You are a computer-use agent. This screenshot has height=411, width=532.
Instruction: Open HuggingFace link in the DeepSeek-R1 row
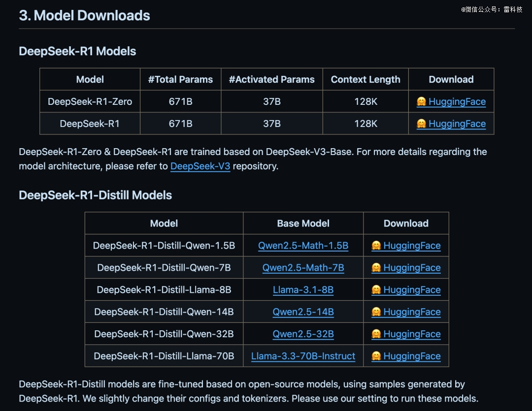coord(451,124)
